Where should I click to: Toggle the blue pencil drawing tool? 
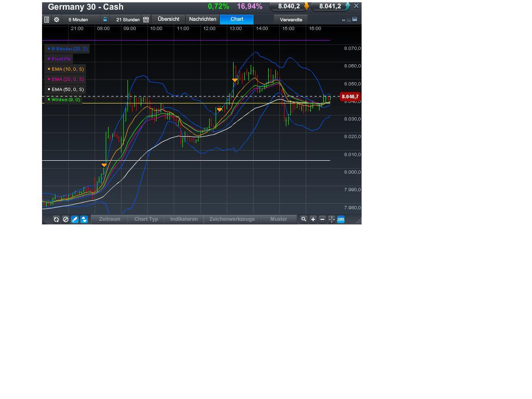pyautogui.click(x=75, y=219)
